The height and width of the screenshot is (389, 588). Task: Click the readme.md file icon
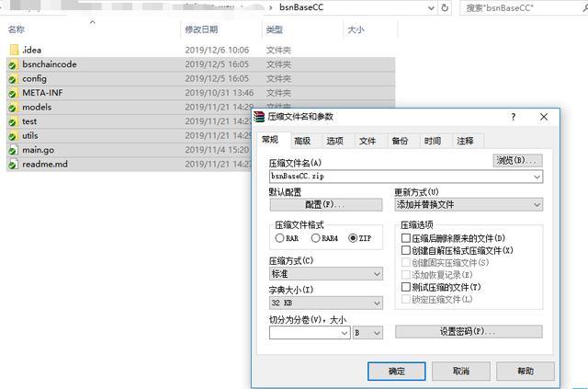point(13,164)
